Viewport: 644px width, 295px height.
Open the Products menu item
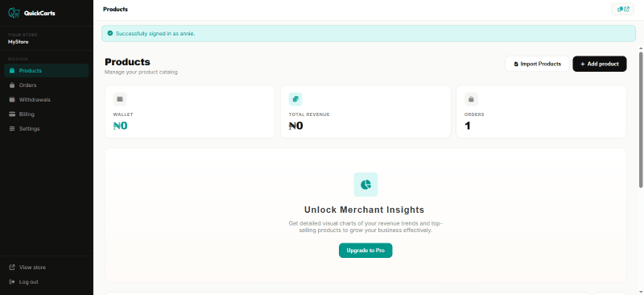pos(47,71)
